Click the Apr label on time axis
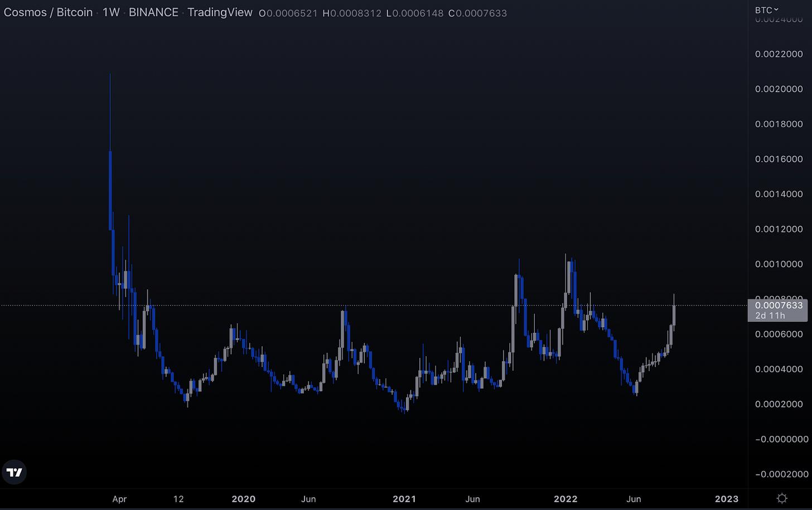The image size is (812, 510). pyautogui.click(x=119, y=499)
